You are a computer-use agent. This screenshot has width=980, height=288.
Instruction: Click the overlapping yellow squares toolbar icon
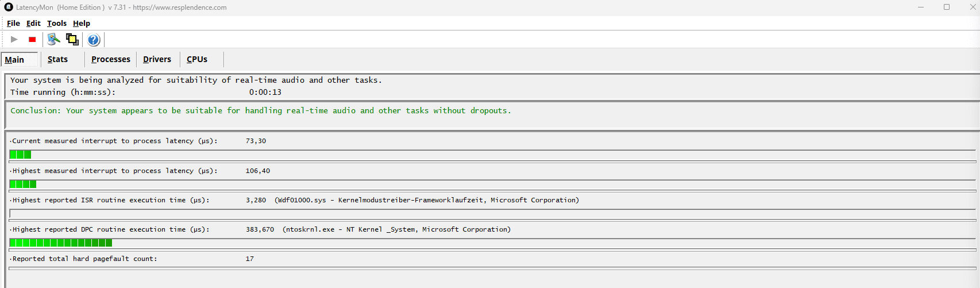[x=72, y=40]
